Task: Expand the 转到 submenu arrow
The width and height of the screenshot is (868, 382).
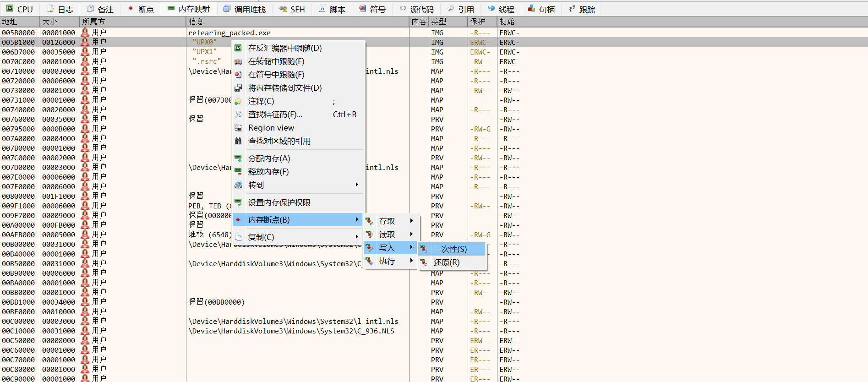Action: [x=356, y=185]
